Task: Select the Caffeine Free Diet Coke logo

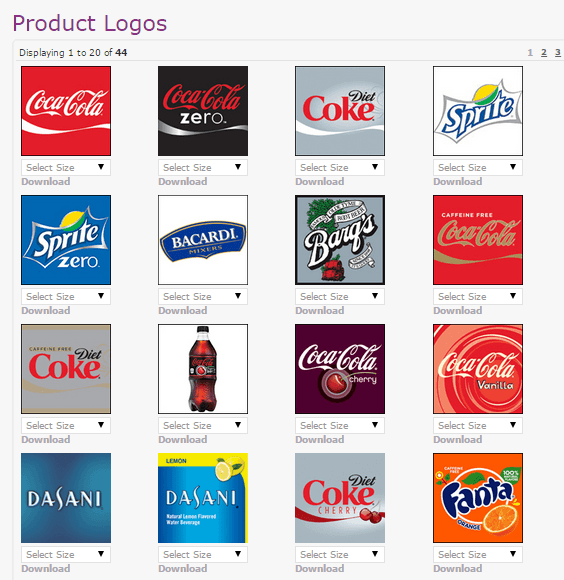Action: pyautogui.click(x=66, y=369)
